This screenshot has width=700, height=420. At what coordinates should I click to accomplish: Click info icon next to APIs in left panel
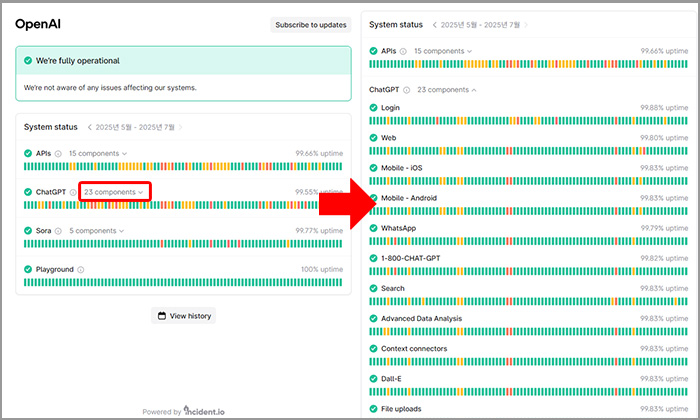[58, 154]
